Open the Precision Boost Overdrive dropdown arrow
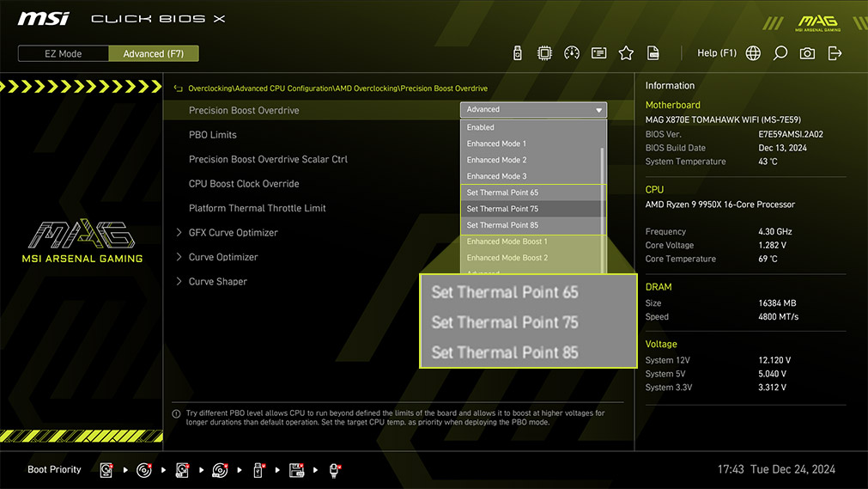This screenshot has height=489, width=868. point(598,110)
